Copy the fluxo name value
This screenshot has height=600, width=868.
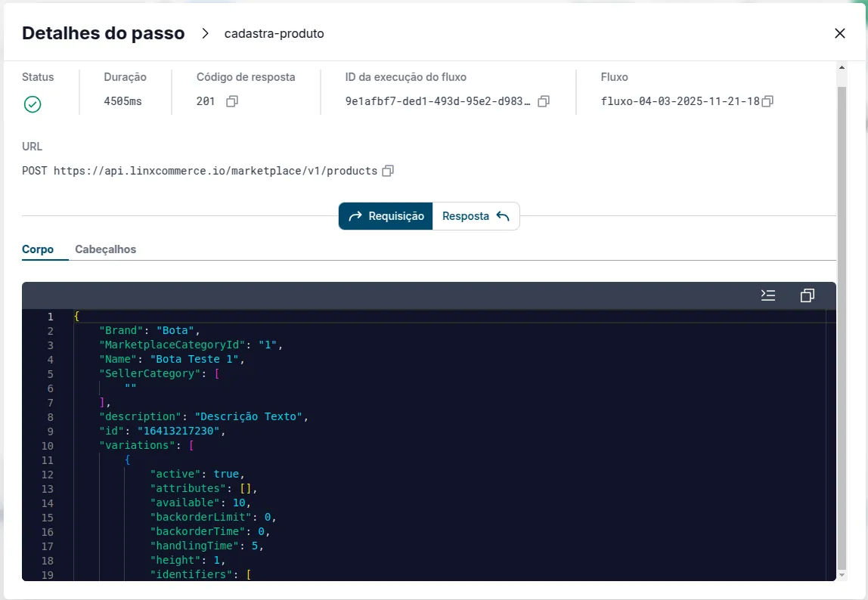click(x=767, y=101)
